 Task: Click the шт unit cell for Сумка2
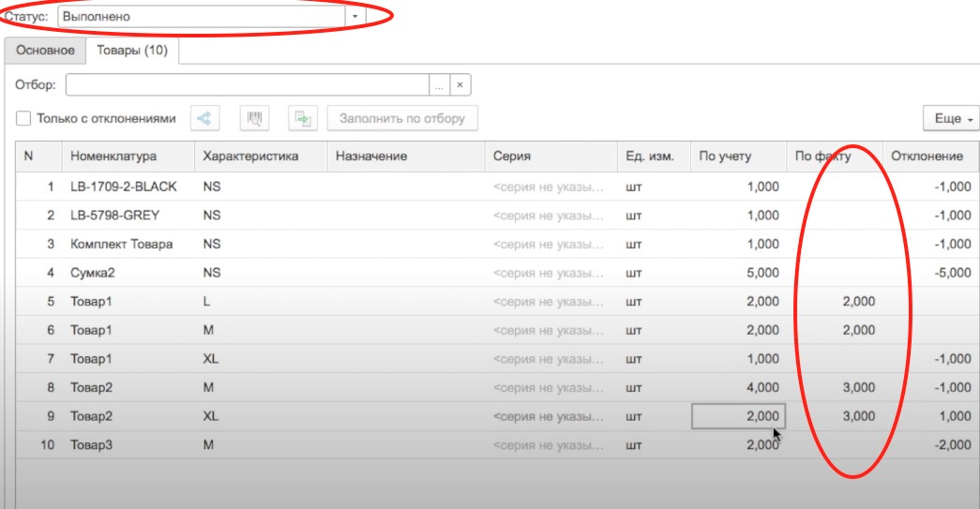(654, 273)
